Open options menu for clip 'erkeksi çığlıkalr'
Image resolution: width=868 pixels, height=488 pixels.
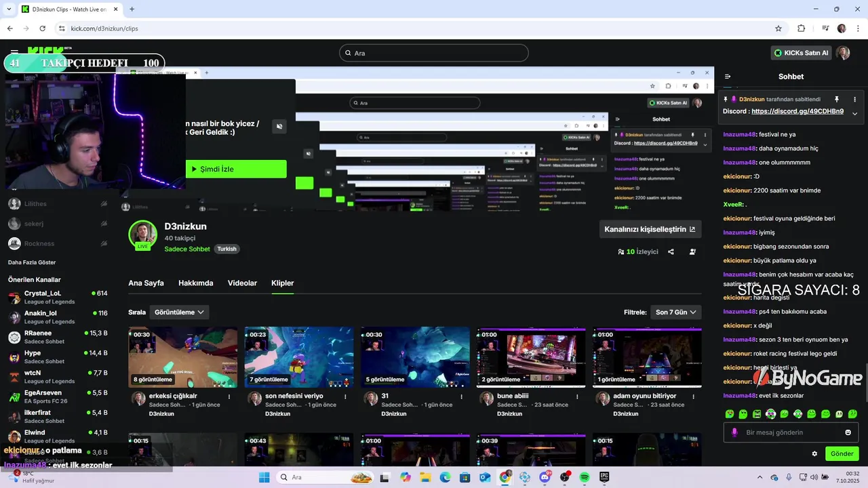click(229, 396)
